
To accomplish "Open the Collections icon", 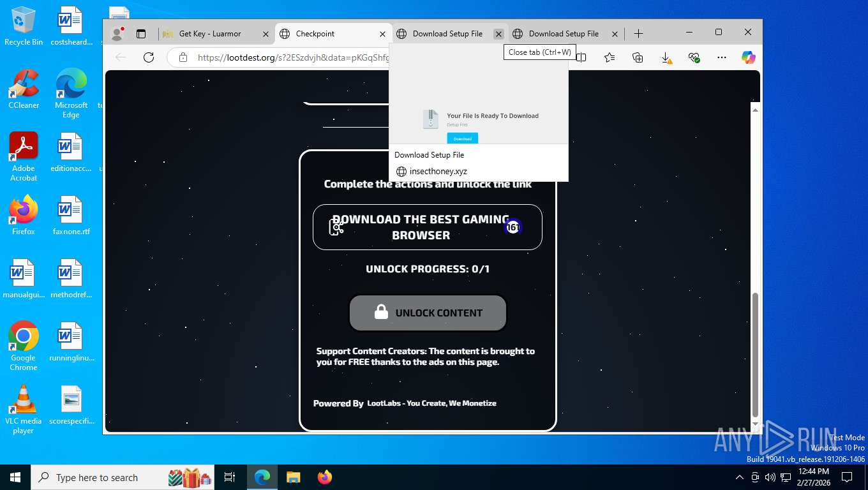I will 638,57.
